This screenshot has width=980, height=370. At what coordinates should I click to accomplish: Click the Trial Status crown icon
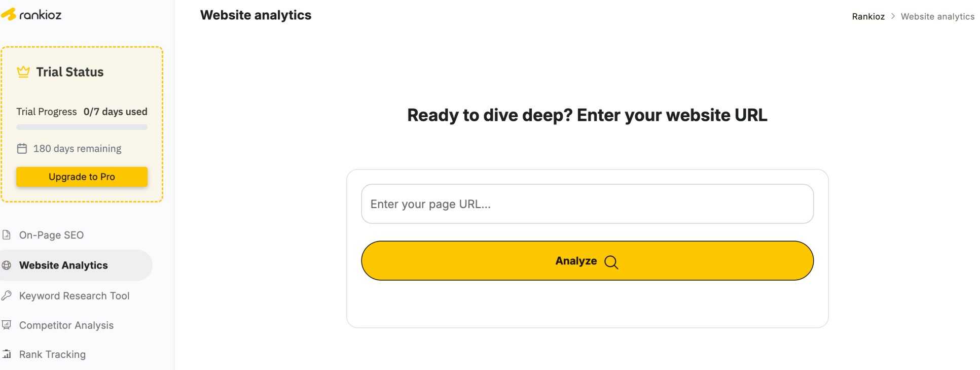coord(23,72)
